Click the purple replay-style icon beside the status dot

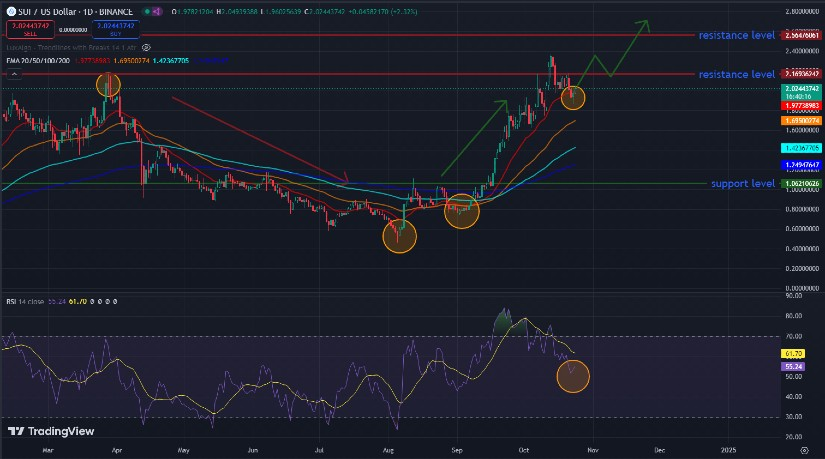tap(157, 12)
